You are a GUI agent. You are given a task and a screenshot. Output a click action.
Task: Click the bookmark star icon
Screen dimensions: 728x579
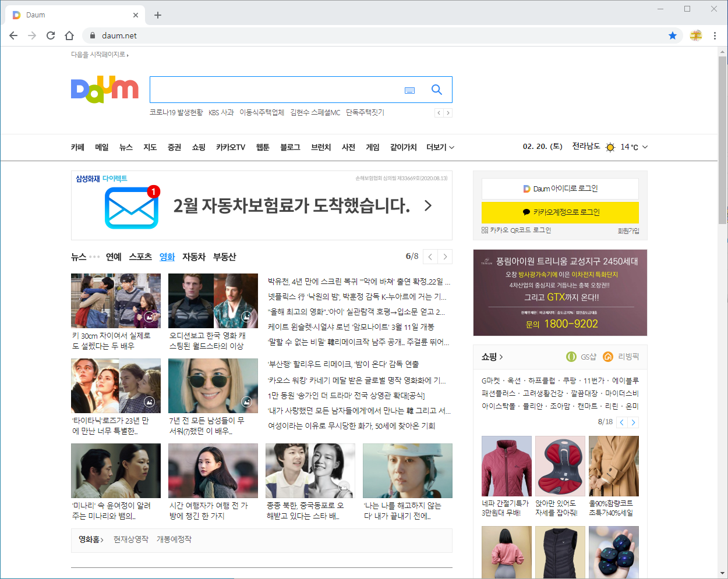pos(673,35)
